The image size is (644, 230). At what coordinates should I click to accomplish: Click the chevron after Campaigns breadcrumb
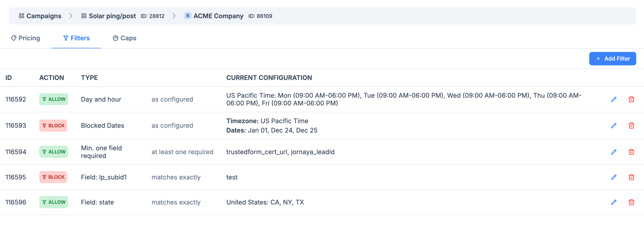71,16
